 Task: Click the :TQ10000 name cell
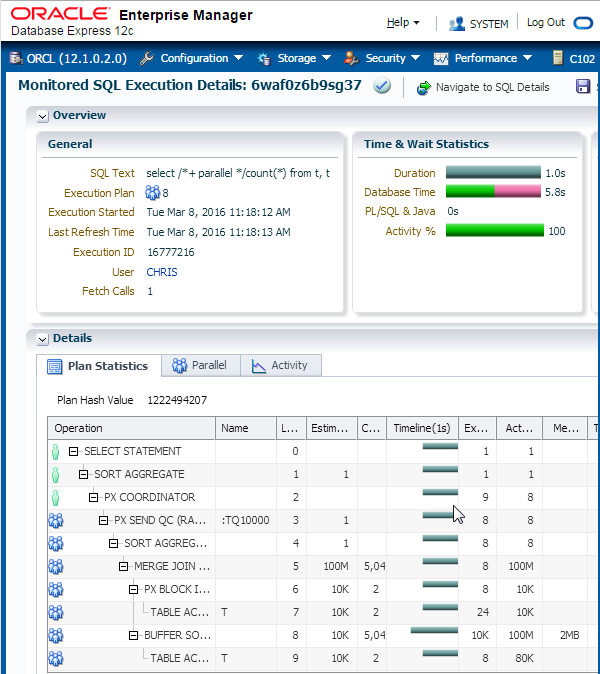pos(245,521)
